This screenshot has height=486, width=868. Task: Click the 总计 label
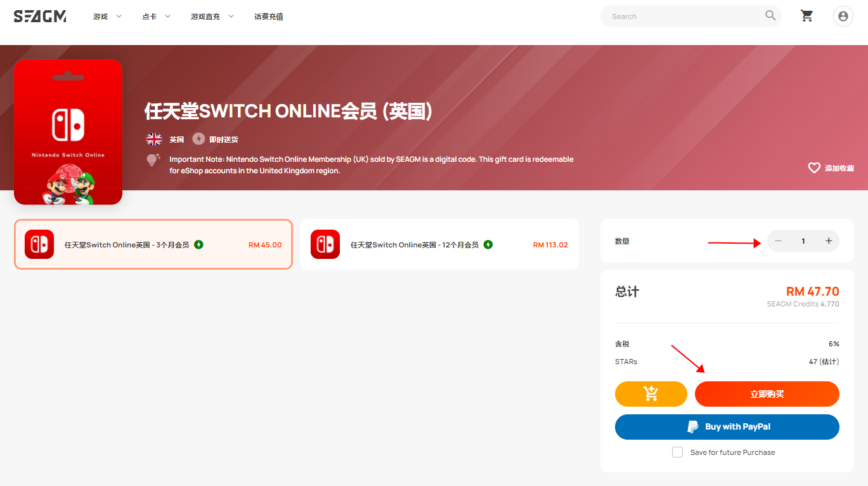(627, 292)
